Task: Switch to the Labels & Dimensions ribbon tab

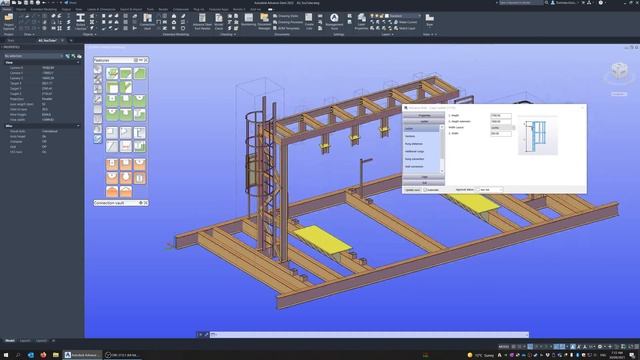Action: pyautogui.click(x=101, y=9)
